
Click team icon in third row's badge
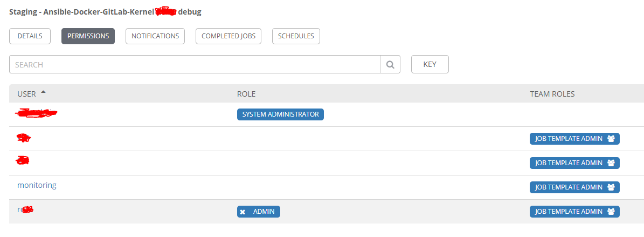pyautogui.click(x=611, y=163)
